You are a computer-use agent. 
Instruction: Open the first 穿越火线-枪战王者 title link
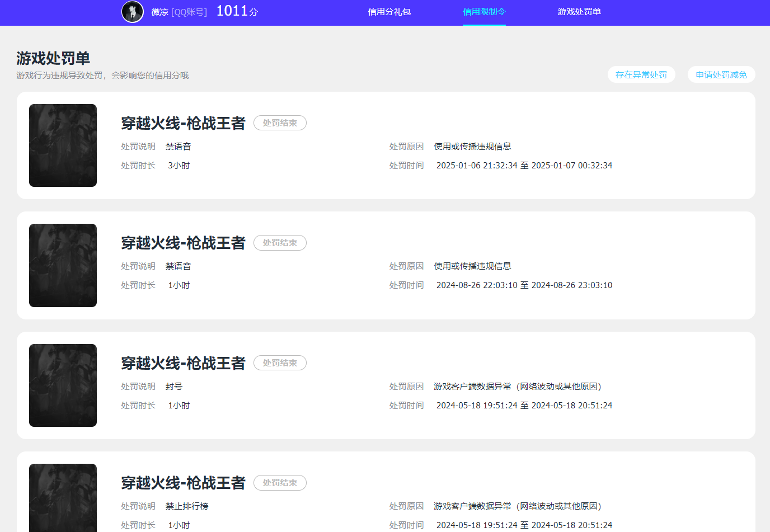(183, 123)
